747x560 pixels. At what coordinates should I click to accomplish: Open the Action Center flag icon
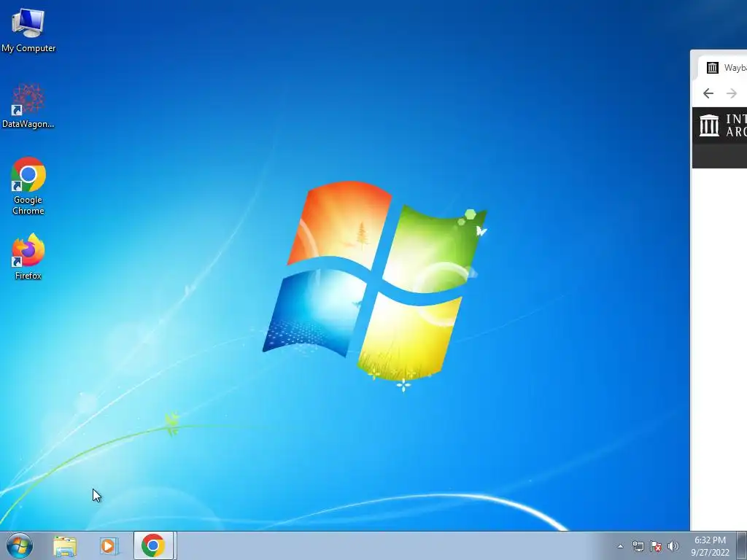click(656, 546)
